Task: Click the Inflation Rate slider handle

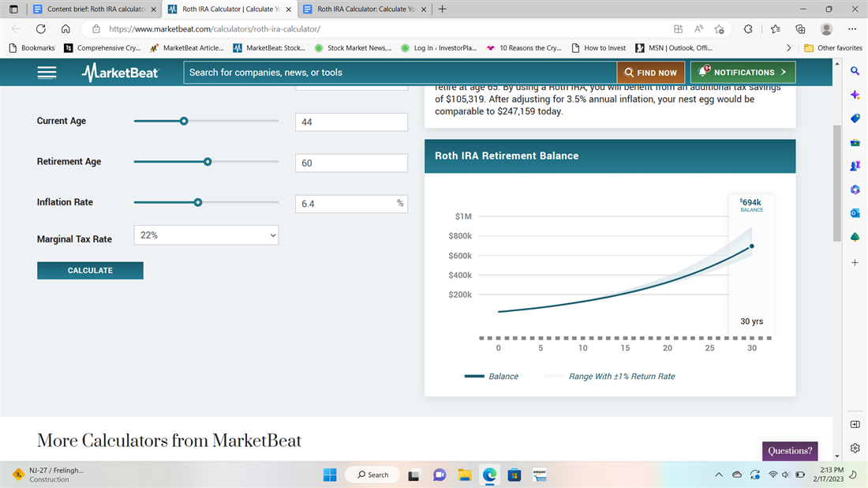Action: pyautogui.click(x=198, y=202)
